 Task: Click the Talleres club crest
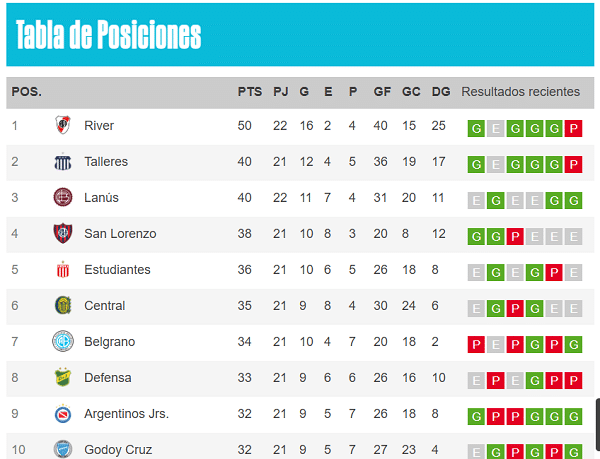[63, 161]
